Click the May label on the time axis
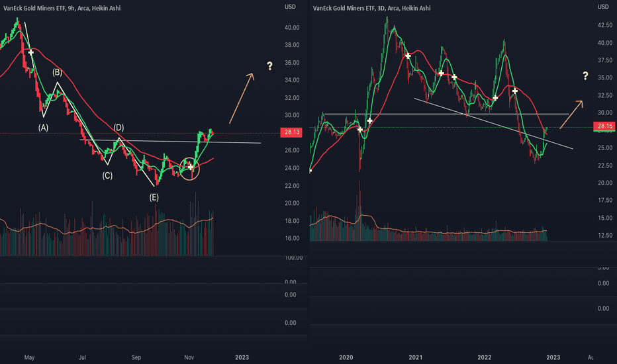Image resolution: width=617 pixels, height=364 pixels. pos(29,357)
